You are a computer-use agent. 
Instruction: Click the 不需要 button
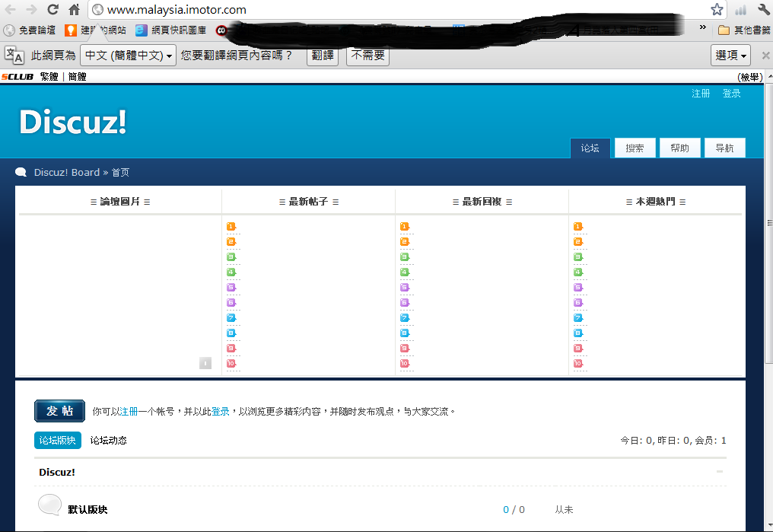(x=368, y=56)
